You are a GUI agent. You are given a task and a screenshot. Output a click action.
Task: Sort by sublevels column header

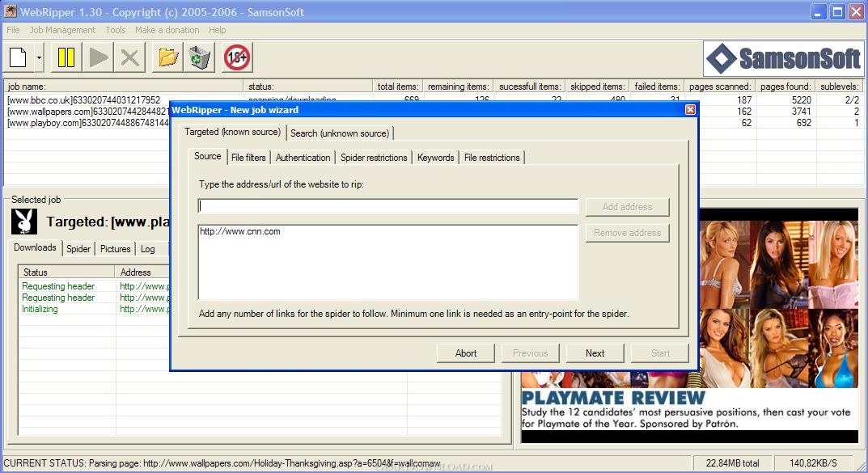click(x=840, y=87)
